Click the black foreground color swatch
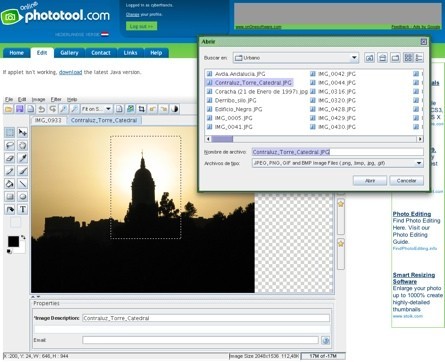445x362 pixels. tap(13, 242)
